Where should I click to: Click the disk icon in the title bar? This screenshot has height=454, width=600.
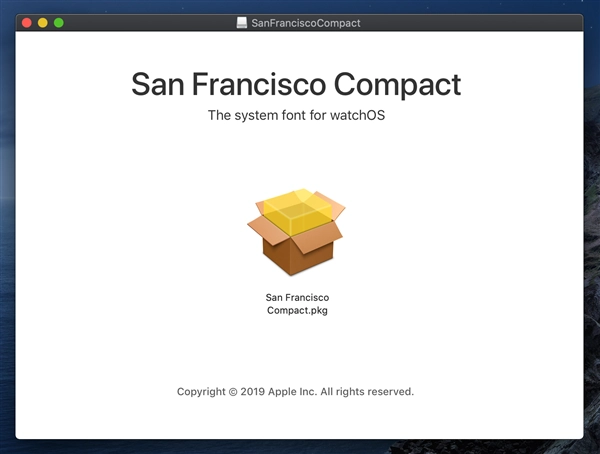pos(242,23)
